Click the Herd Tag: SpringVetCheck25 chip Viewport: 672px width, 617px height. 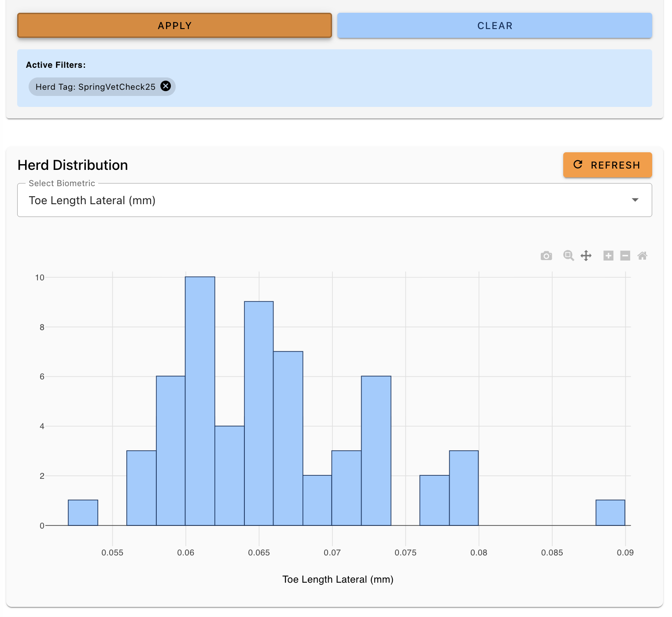(x=102, y=87)
